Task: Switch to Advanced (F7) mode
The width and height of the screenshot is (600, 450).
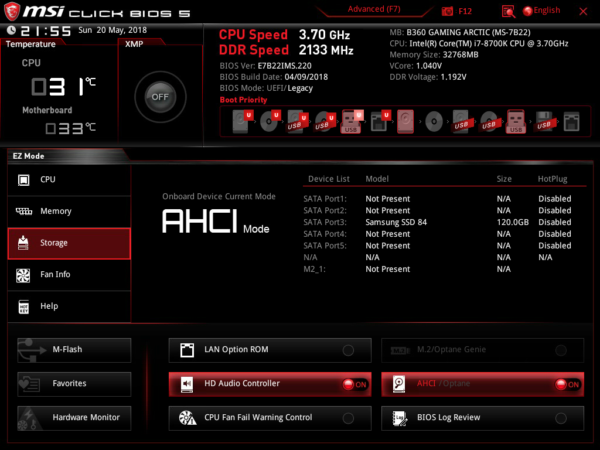Action: pyautogui.click(x=374, y=9)
